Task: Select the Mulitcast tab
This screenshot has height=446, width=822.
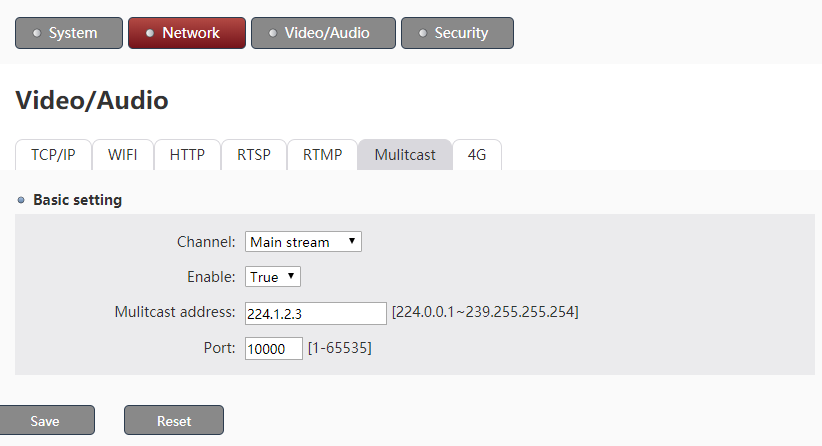Action: (405, 155)
